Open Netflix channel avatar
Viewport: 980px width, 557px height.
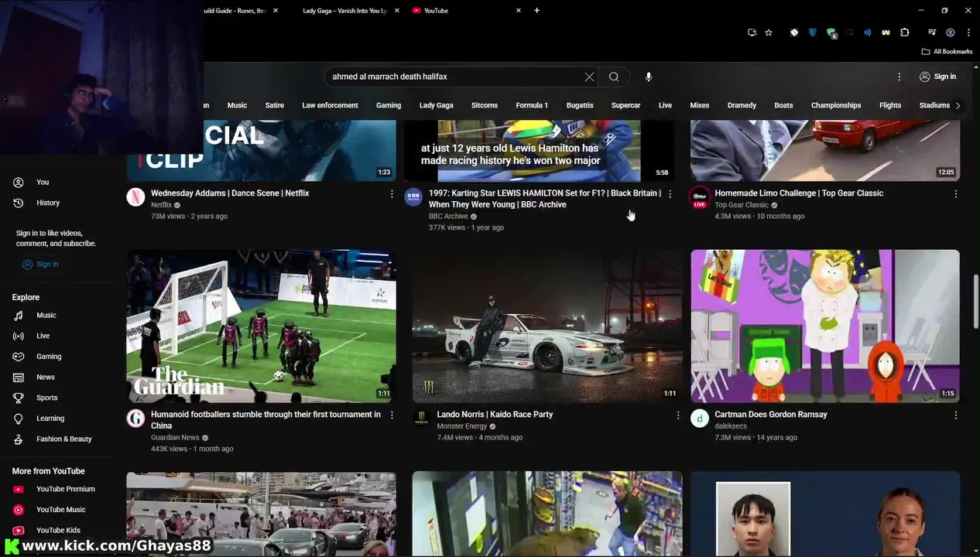[x=135, y=197]
